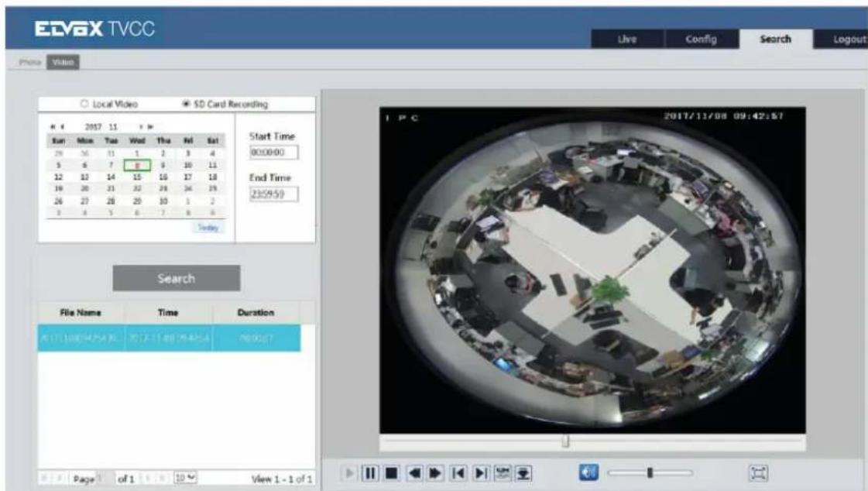Select the Local Video radio button
868x491 pixels.
point(84,104)
